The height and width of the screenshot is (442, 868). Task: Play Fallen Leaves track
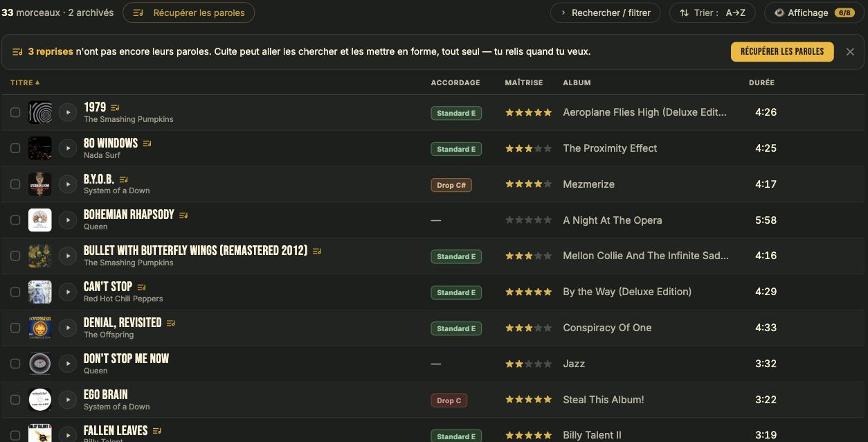tap(67, 435)
